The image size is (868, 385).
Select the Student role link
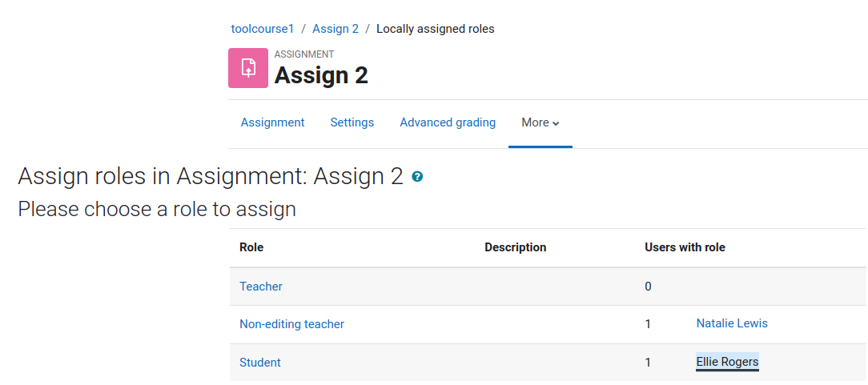pos(260,363)
